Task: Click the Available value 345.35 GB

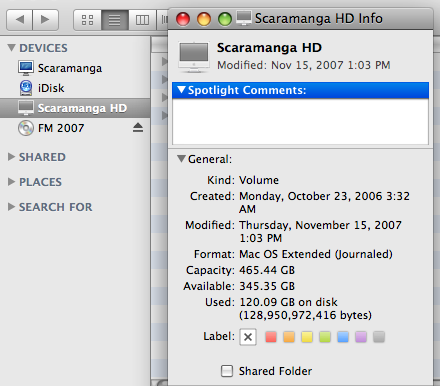Action: [267, 286]
